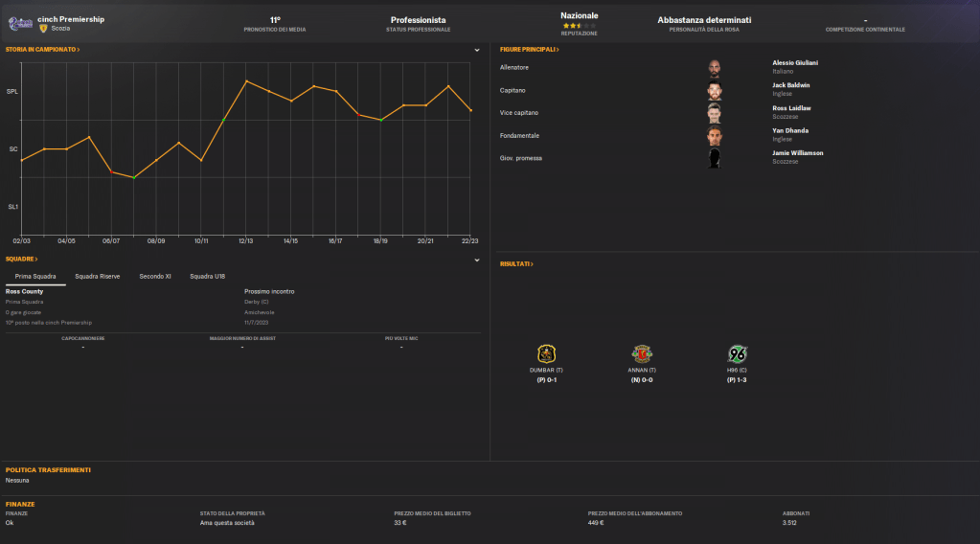Image resolution: width=980 pixels, height=544 pixels.
Task: Switch to the Squadra Riserve tab
Action: tap(98, 276)
